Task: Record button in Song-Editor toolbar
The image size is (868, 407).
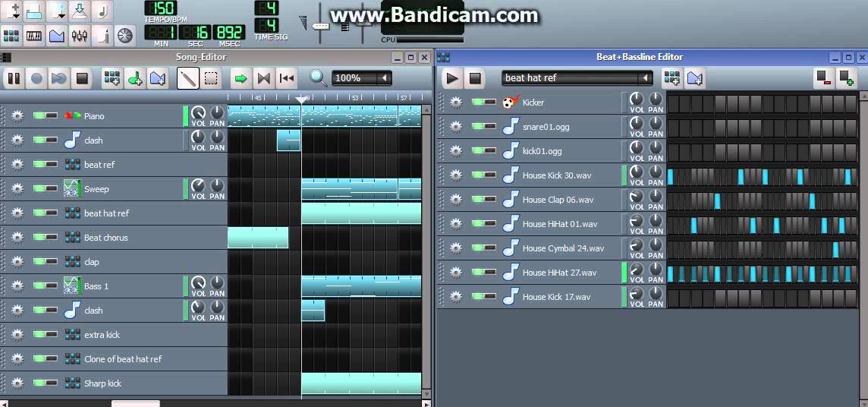Action: [x=36, y=78]
